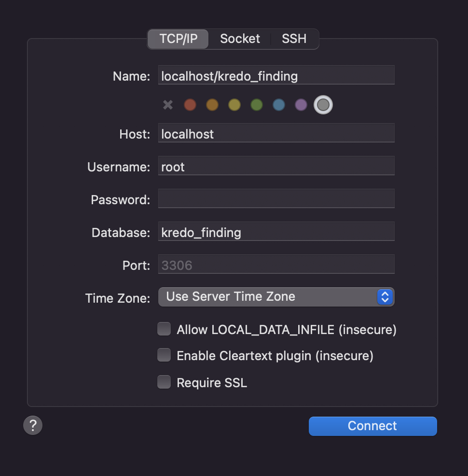Open the Time Zone dropdown
The width and height of the screenshot is (468, 476).
[276, 296]
